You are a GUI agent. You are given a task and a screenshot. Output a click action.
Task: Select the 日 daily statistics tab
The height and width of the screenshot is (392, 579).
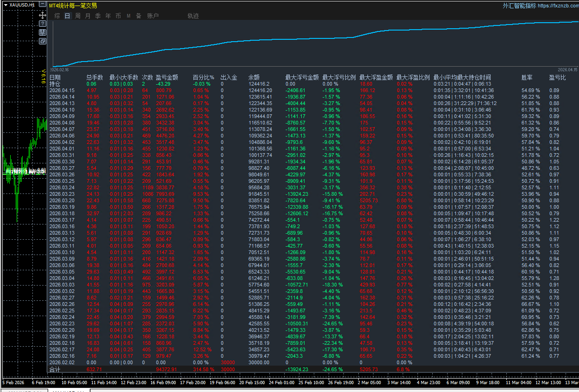point(67,16)
